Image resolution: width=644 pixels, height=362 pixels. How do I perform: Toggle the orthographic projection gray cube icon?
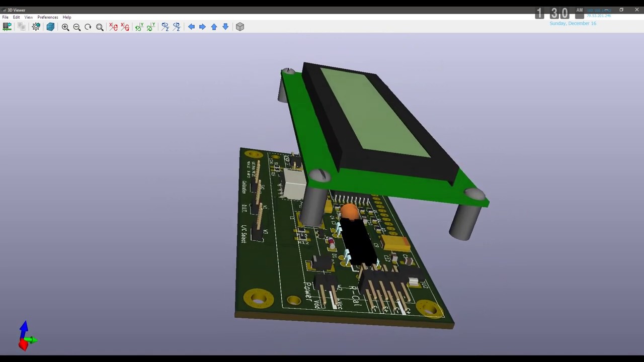click(240, 27)
